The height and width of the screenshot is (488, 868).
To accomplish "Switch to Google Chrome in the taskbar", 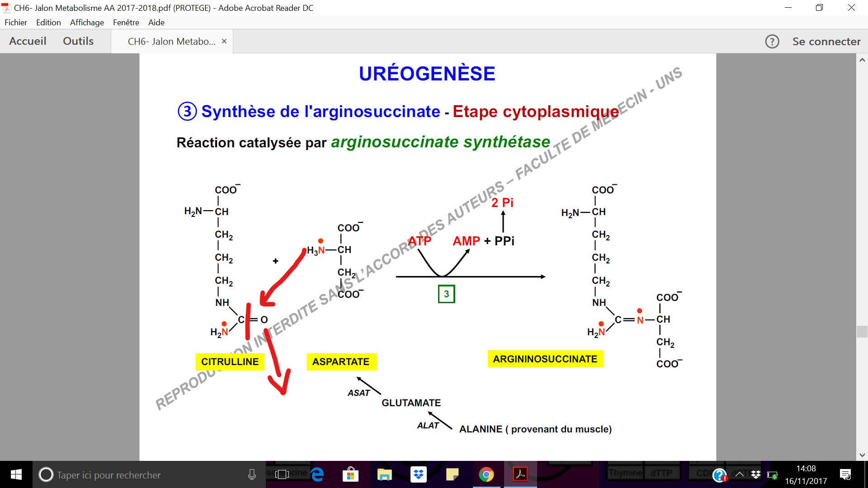I will click(486, 474).
